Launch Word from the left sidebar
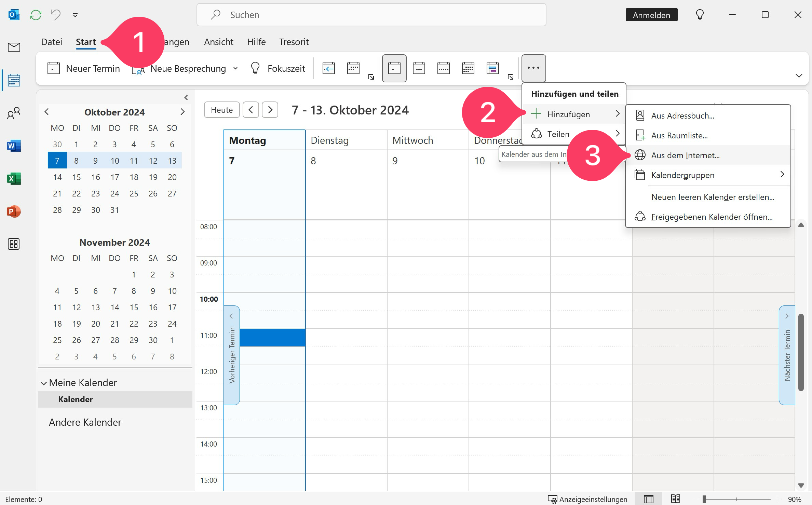The height and width of the screenshot is (505, 812). point(14,146)
